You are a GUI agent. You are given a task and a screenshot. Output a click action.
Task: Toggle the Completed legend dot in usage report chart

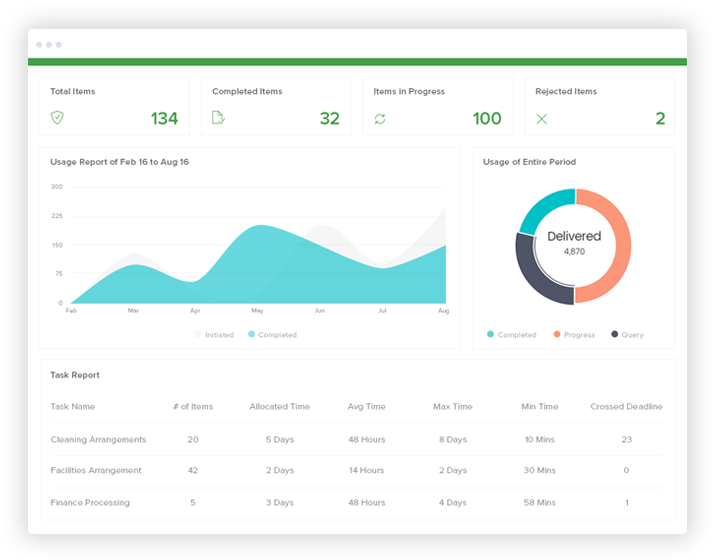tap(251, 334)
